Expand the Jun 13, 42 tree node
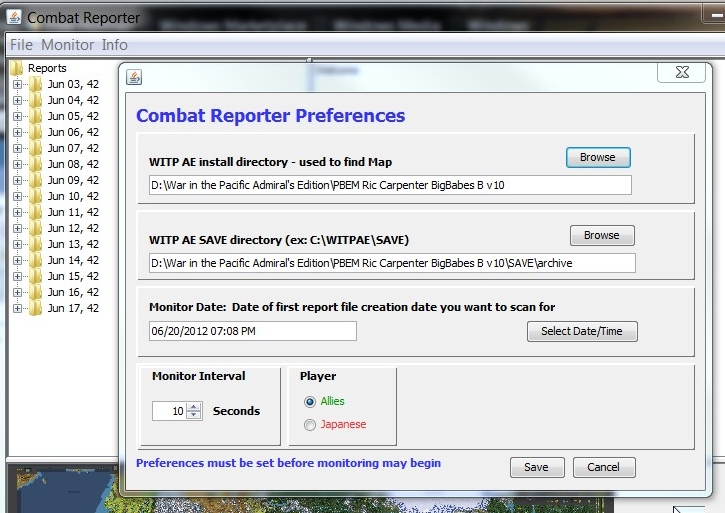This screenshot has height=513, width=725. coord(18,244)
